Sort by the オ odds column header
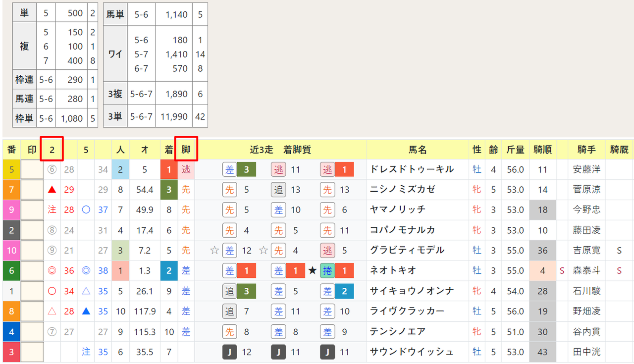The height and width of the screenshot is (364, 634). [x=145, y=150]
